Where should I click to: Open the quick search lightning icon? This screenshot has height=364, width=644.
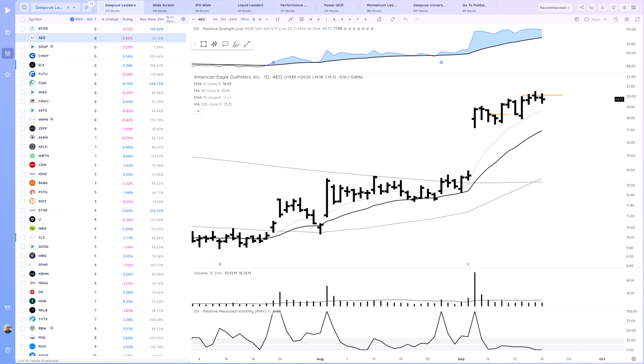pos(616,19)
